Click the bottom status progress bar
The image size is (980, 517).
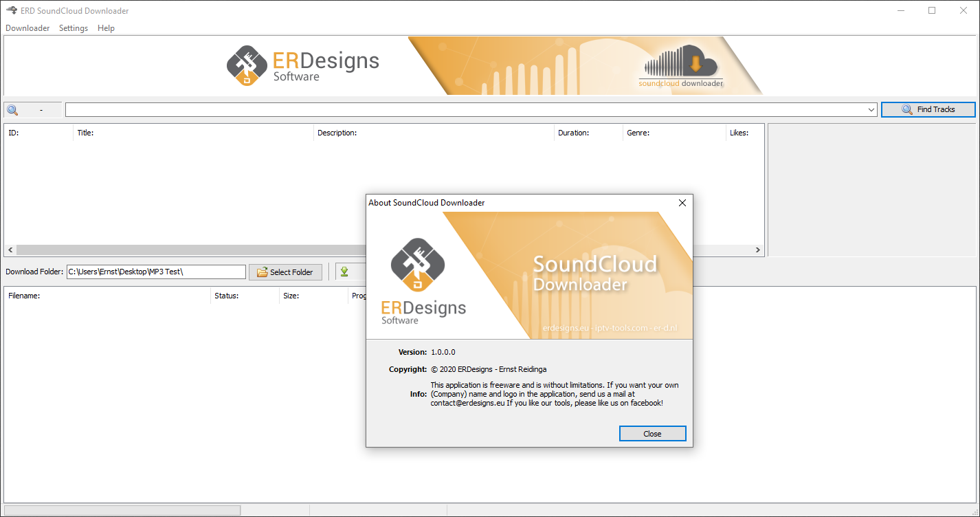pos(122,510)
